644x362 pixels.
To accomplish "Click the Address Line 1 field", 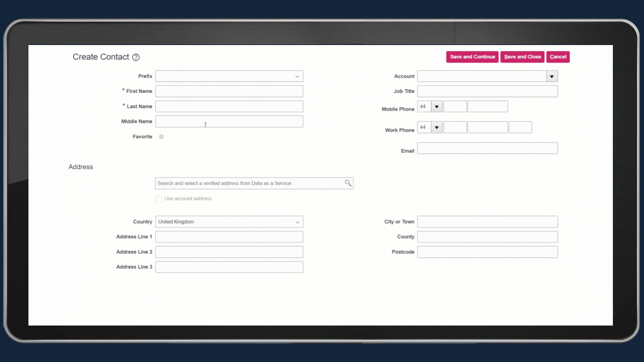I will click(x=229, y=237).
